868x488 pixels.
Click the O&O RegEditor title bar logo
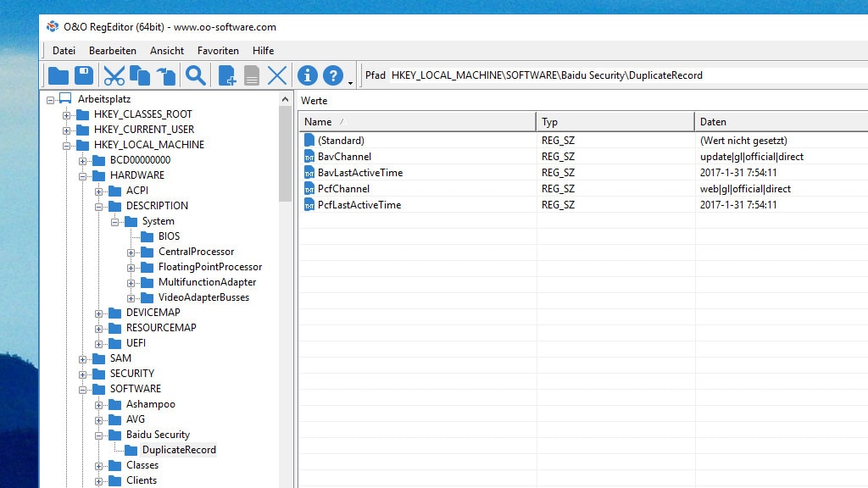click(x=53, y=26)
